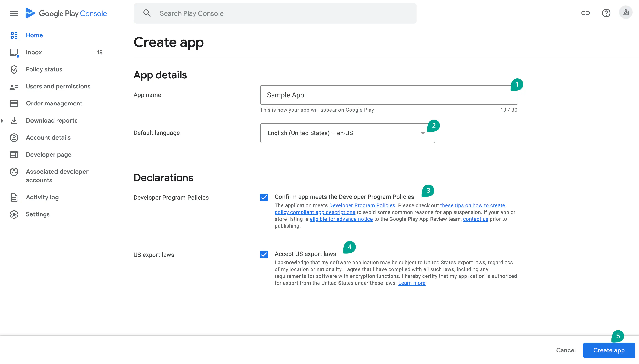Click the search magnifier icon

tap(147, 13)
